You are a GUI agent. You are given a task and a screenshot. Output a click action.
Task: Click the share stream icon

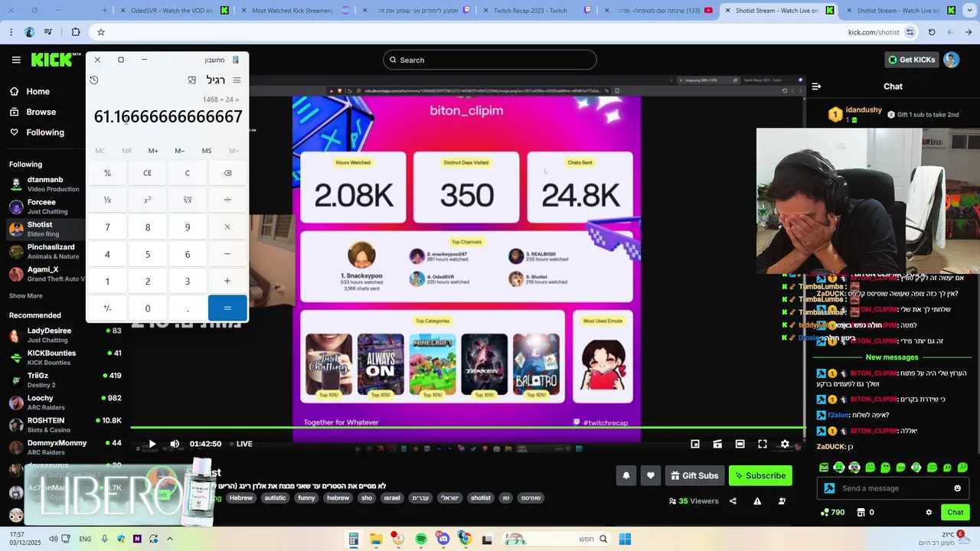click(x=733, y=501)
